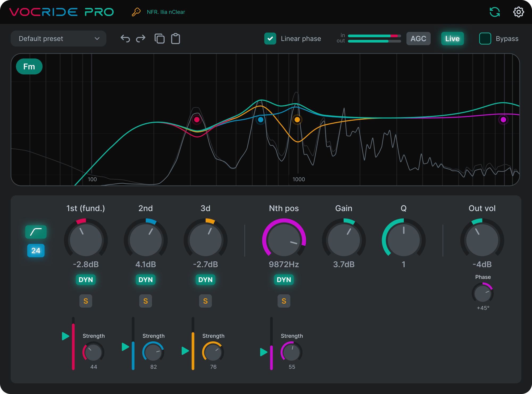Screen dimensions: 532x394
Task: Toggle DYN under Nth pos
Action: coord(284,280)
